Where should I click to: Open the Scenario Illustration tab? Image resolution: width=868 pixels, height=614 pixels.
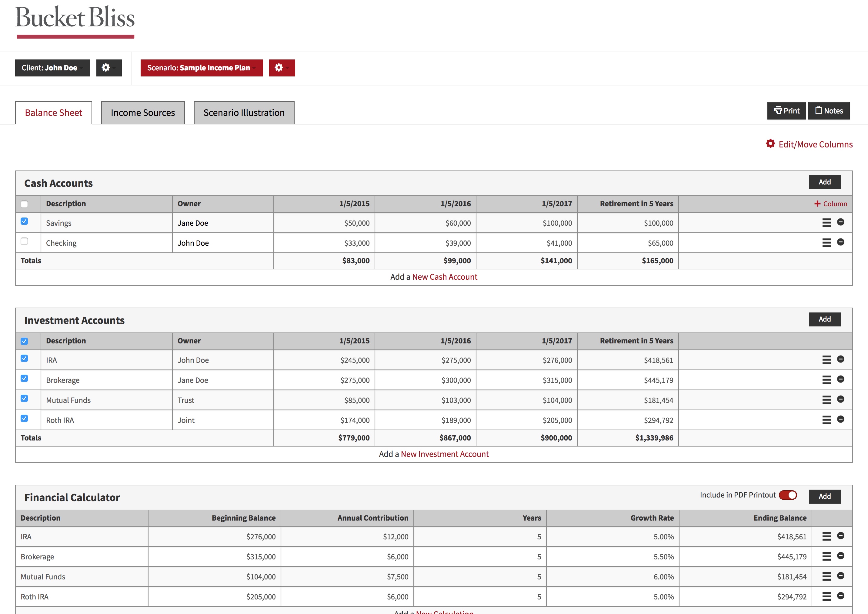tap(244, 112)
